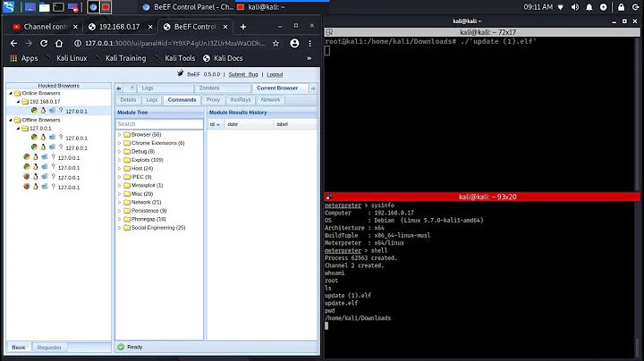Expand the Exploits (109) module folder
Screen dimensions: 644x361
click(120, 160)
